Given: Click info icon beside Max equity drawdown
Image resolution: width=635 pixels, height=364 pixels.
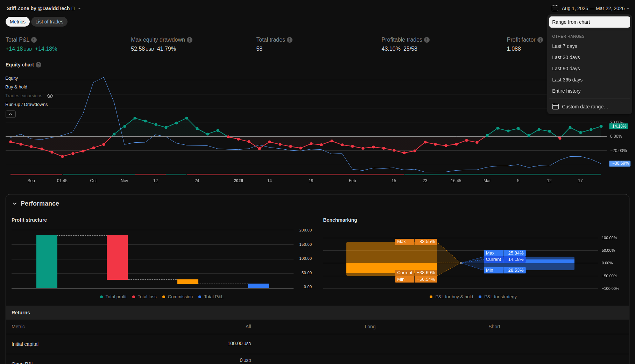Looking at the screenshot, I should 190,40.
